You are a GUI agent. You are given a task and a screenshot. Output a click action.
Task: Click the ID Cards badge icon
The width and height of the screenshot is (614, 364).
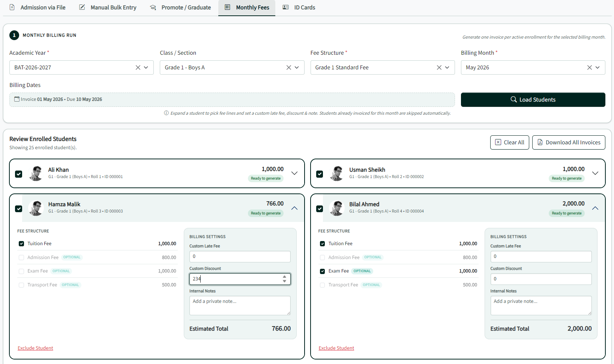click(286, 7)
